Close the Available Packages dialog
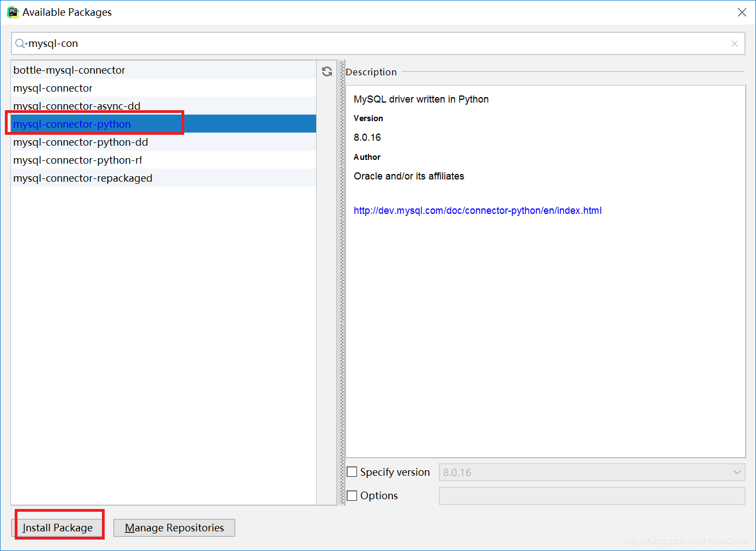 pyautogui.click(x=742, y=12)
